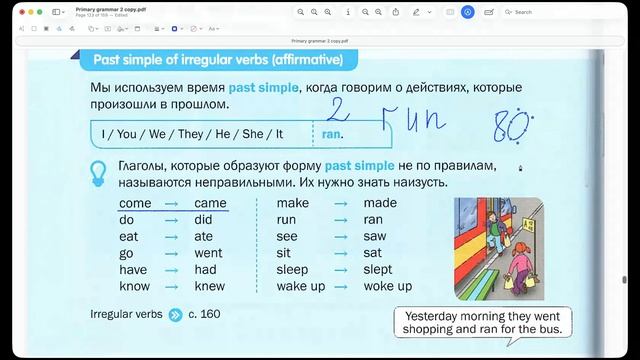640x360 pixels.
Task: Click the word 'came' in the verb list
Action: 210,203
